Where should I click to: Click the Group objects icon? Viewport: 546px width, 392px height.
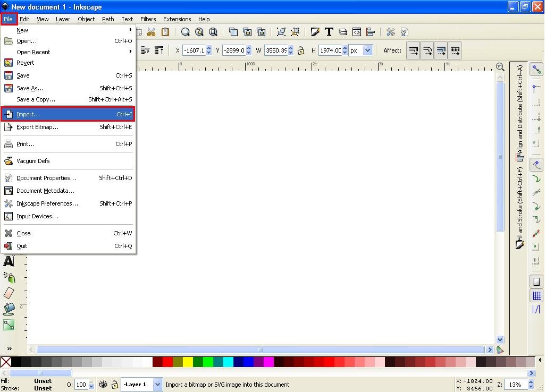point(281,32)
